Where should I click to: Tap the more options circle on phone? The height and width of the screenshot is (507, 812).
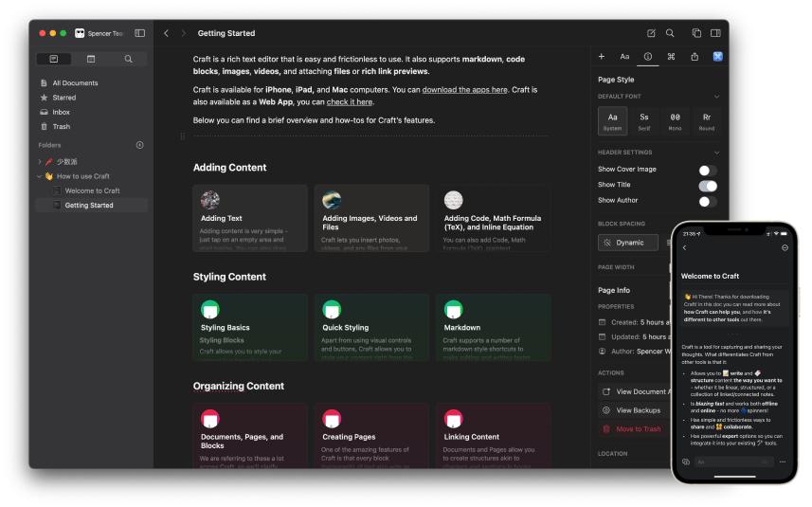click(785, 248)
